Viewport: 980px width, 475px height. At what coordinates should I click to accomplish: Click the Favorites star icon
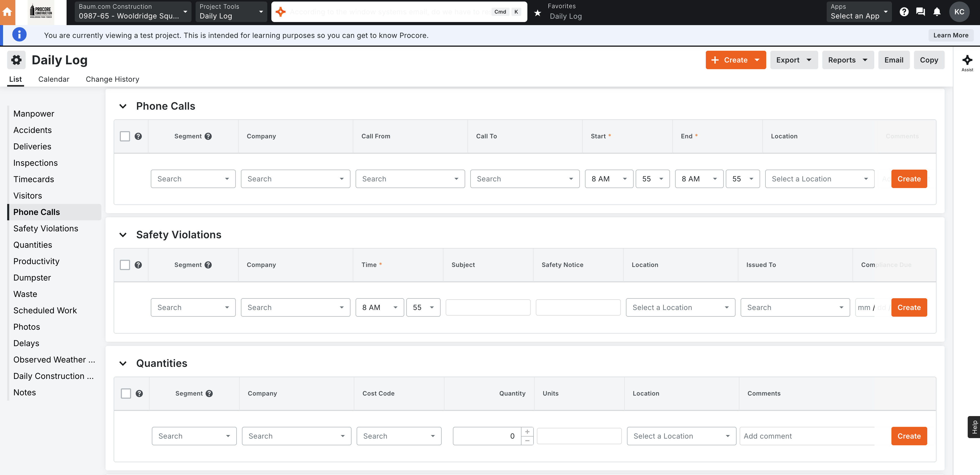[x=537, y=13]
